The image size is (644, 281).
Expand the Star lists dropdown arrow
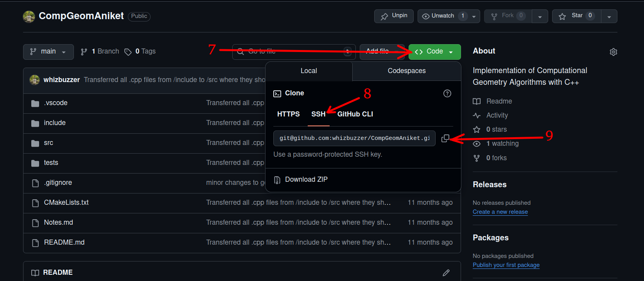609,16
